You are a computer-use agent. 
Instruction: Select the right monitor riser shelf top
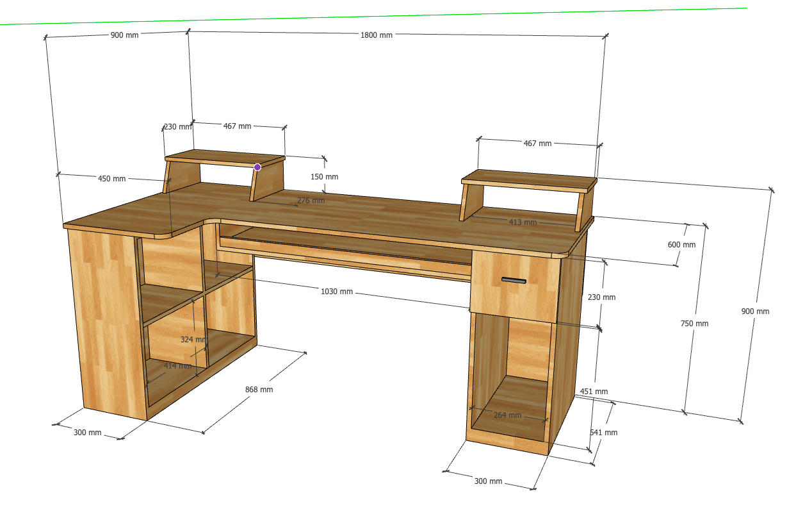coord(528,180)
